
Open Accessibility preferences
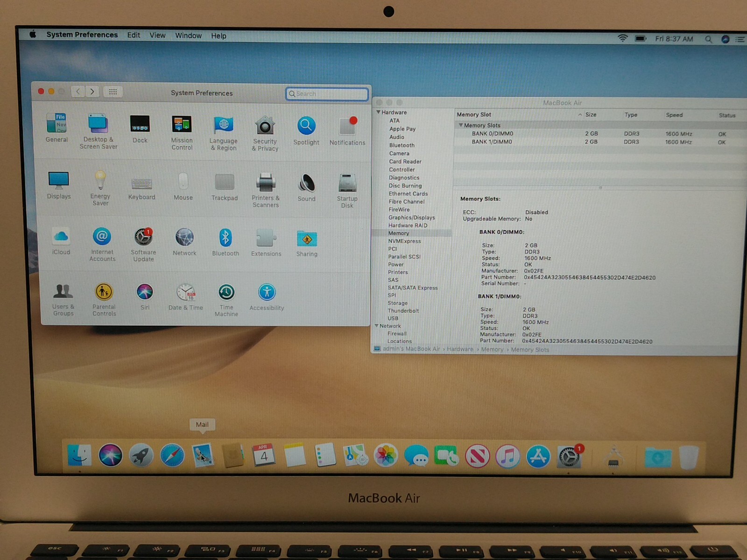click(x=267, y=297)
